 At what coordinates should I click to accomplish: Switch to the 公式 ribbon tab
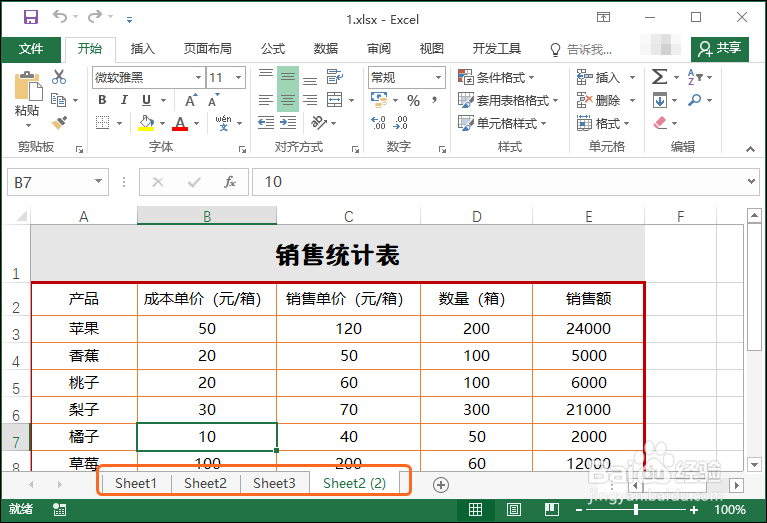coord(272,49)
